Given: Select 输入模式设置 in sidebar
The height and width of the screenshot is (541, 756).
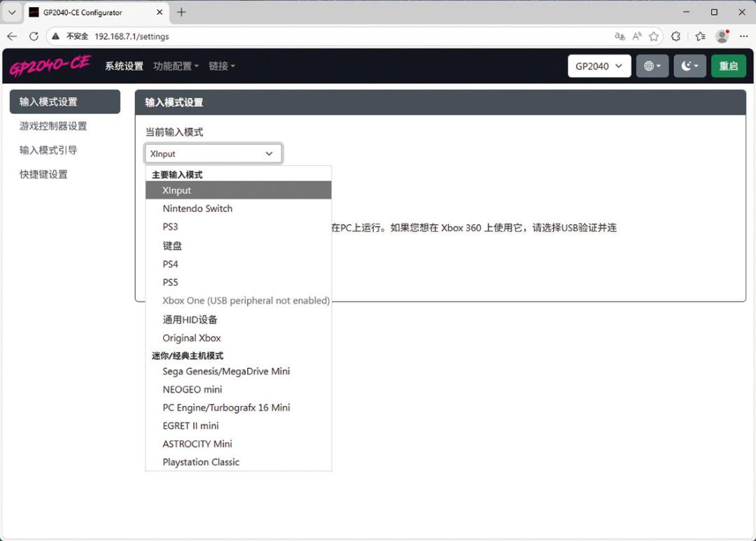Looking at the screenshot, I should (x=65, y=101).
